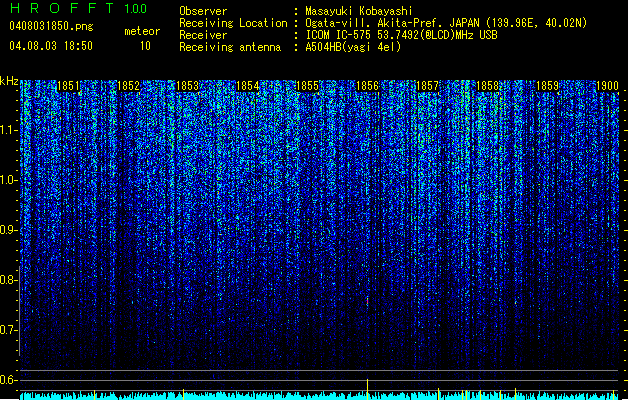
Task: Click the Observer field label
Action: pyautogui.click(x=203, y=11)
